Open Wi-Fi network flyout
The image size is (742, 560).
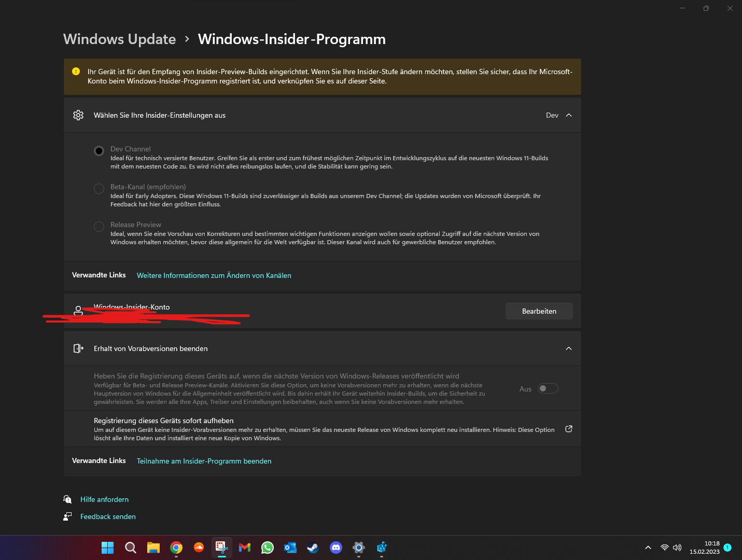pos(665,548)
